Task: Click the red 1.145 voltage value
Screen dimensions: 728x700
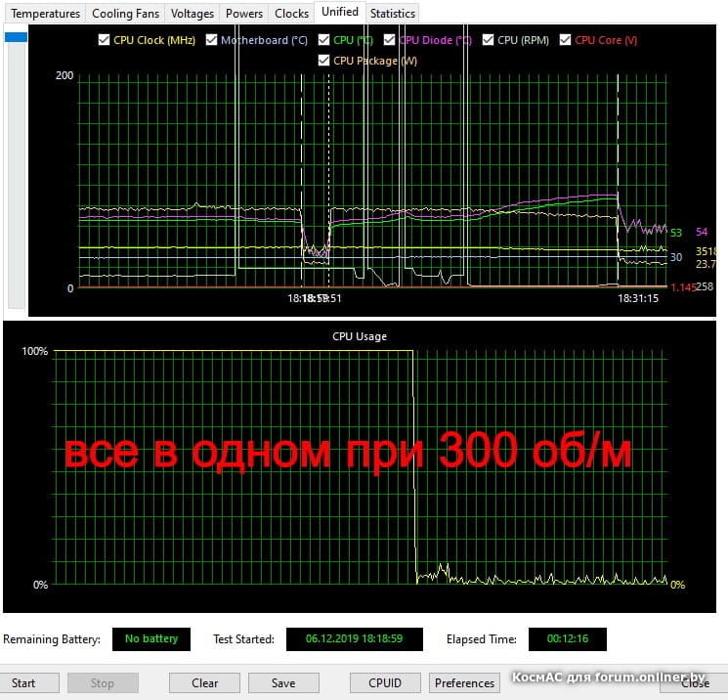Action: coord(682,287)
